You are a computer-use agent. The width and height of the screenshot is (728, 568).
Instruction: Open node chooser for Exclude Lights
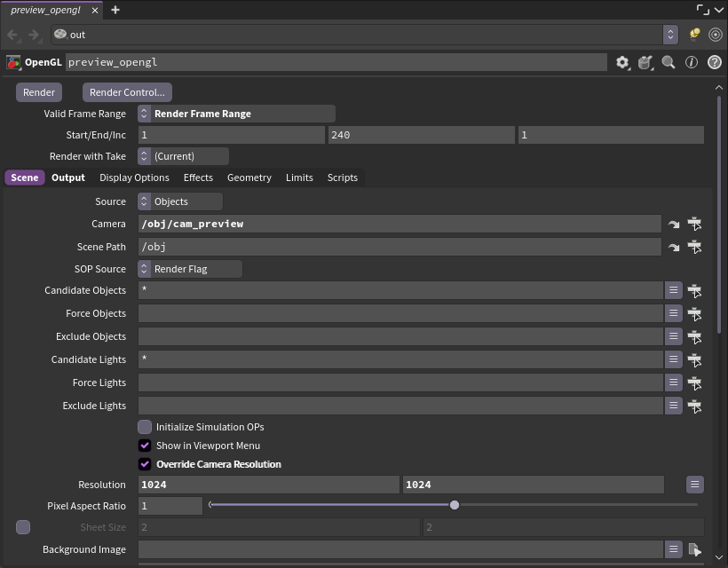coord(694,406)
